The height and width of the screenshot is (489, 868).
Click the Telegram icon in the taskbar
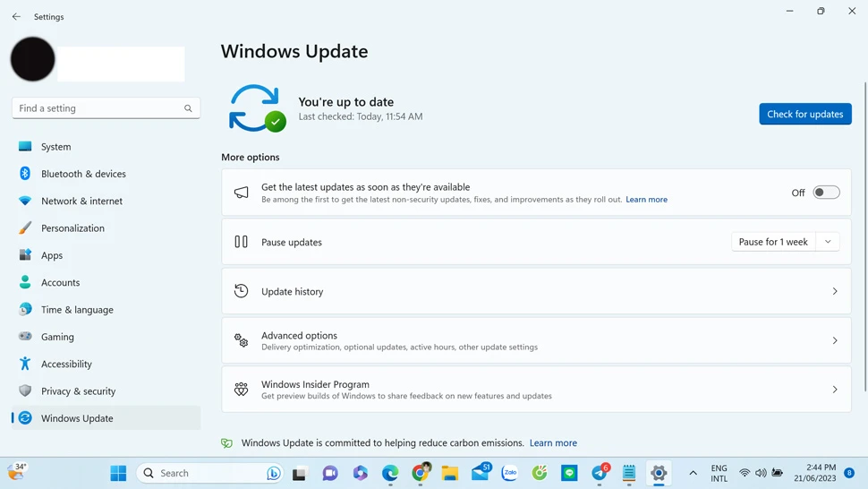599,473
